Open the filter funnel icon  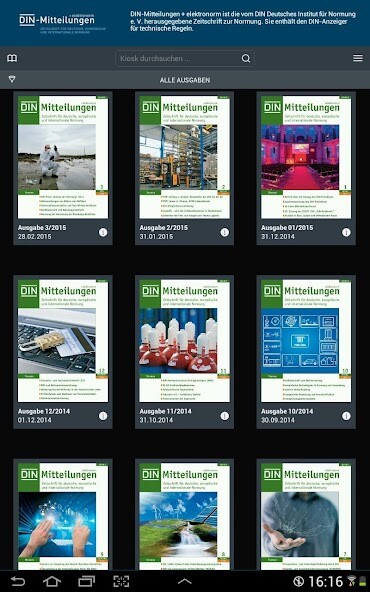click(x=12, y=79)
